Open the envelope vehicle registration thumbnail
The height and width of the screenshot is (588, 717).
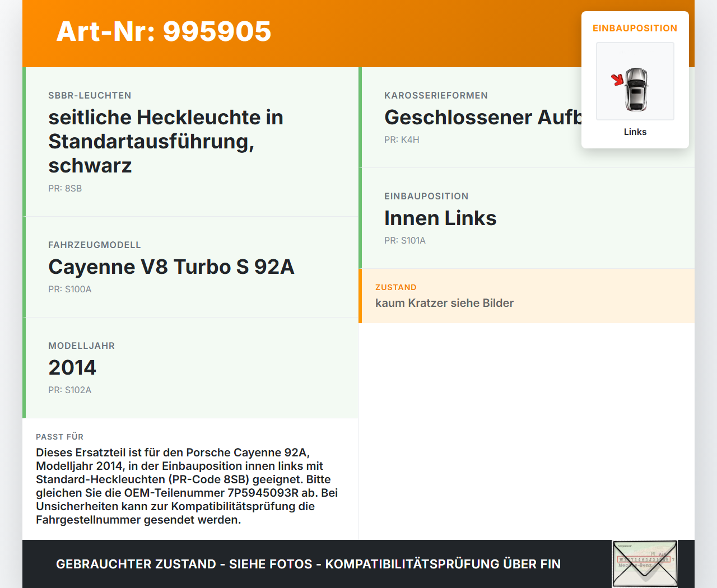[x=645, y=564]
